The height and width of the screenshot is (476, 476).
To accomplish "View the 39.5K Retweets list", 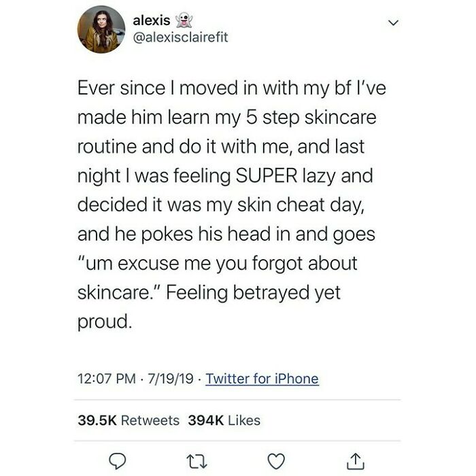I will click(x=129, y=420).
